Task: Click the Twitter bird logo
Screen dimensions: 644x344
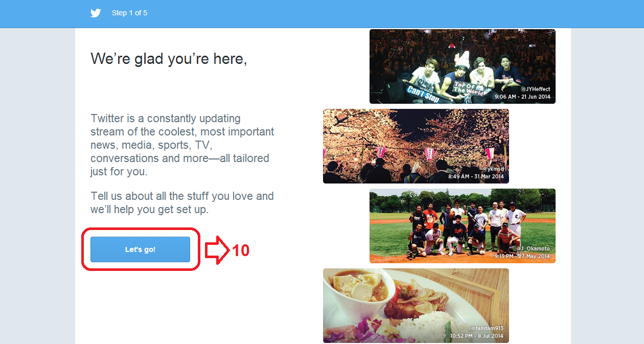Action: 96,13
